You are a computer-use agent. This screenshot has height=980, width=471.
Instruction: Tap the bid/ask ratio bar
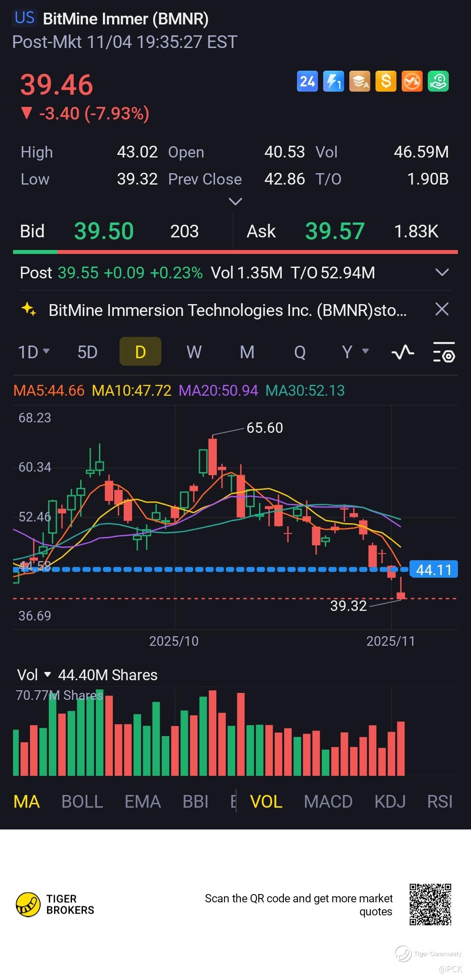pyautogui.click(x=235, y=252)
